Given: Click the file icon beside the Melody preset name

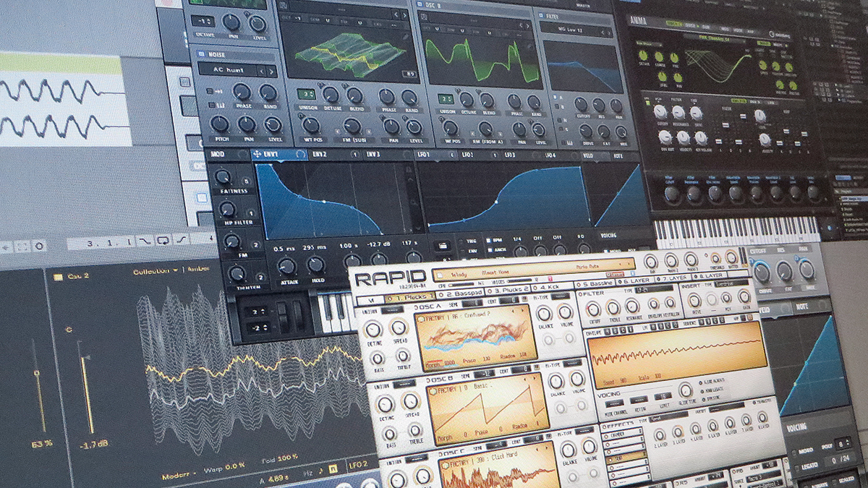Looking at the screenshot, I should coord(441,274).
